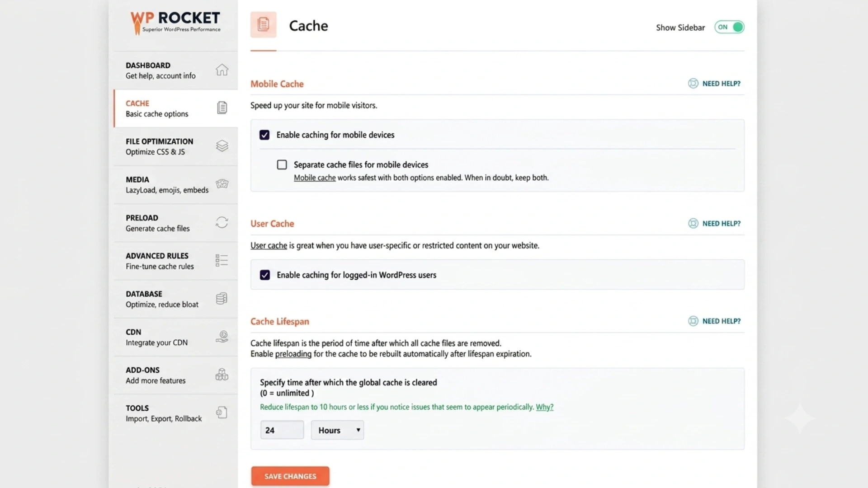Click the Tools import/export icon
Image resolution: width=868 pixels, height=488 pixels.
tap(222, 413)
